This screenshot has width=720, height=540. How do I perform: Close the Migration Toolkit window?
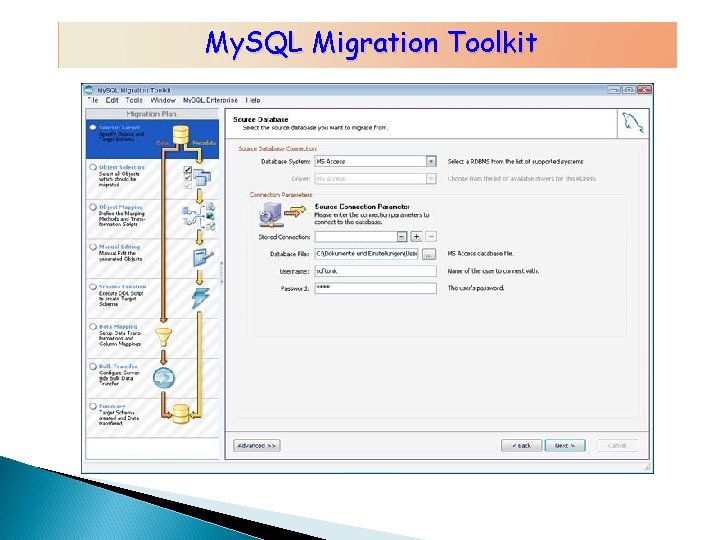point(644,90)
